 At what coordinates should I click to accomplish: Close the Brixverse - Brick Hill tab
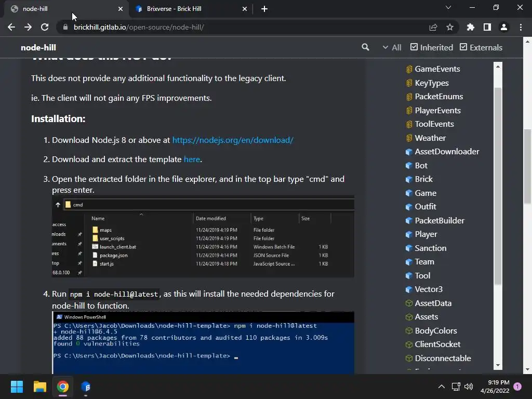tap(245, 9)
